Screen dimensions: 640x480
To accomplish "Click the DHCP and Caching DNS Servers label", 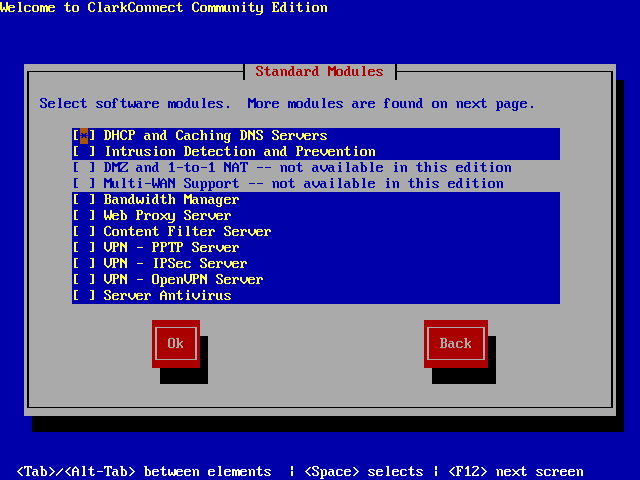I will 216,136.
